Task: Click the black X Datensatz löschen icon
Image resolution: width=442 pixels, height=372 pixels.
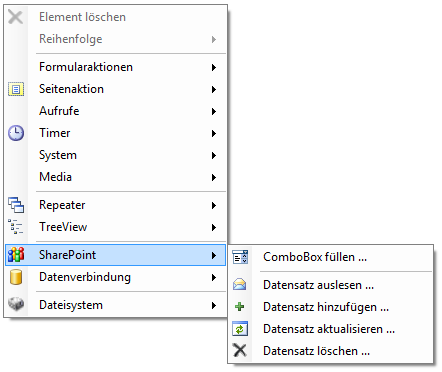Action: [x=240, y=351]
